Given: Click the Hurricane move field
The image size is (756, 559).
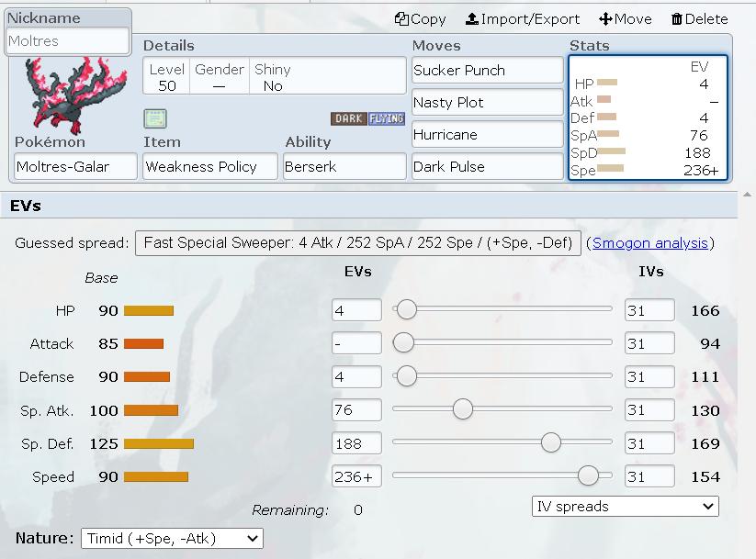Looking at the screenshot, I should [x=488, y=134].
